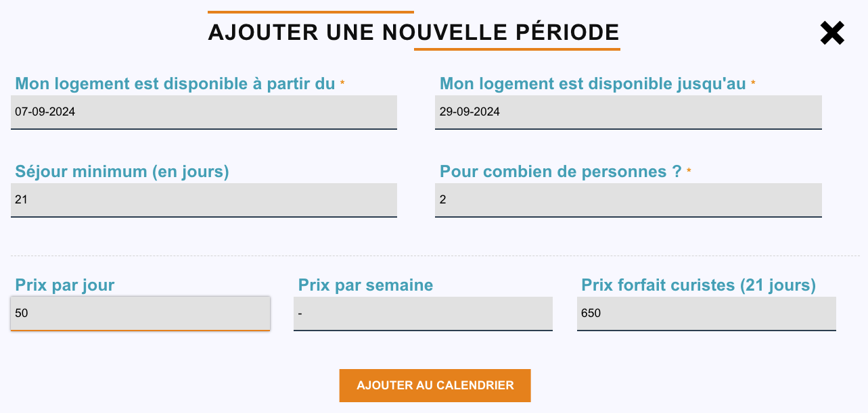
Task: Click the 'Mon logement est disponible à partir du' label
Action: tap(175, 84)
